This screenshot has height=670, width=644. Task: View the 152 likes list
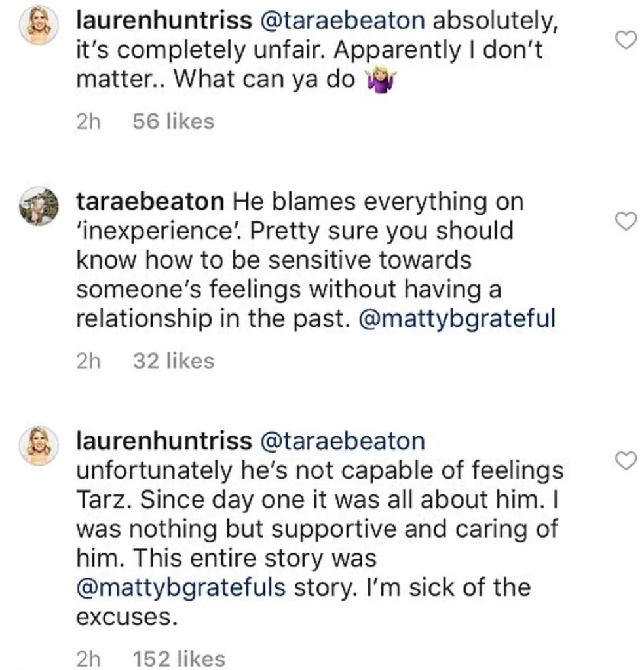[179, 658]
